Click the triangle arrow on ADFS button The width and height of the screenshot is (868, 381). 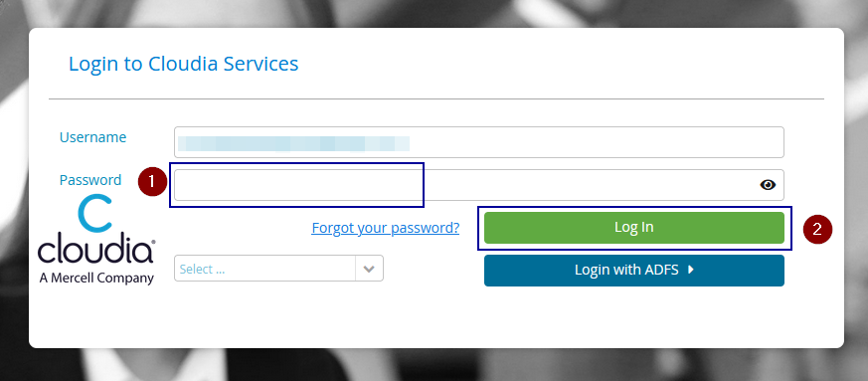pyautogui.click(x=690, y=270)
